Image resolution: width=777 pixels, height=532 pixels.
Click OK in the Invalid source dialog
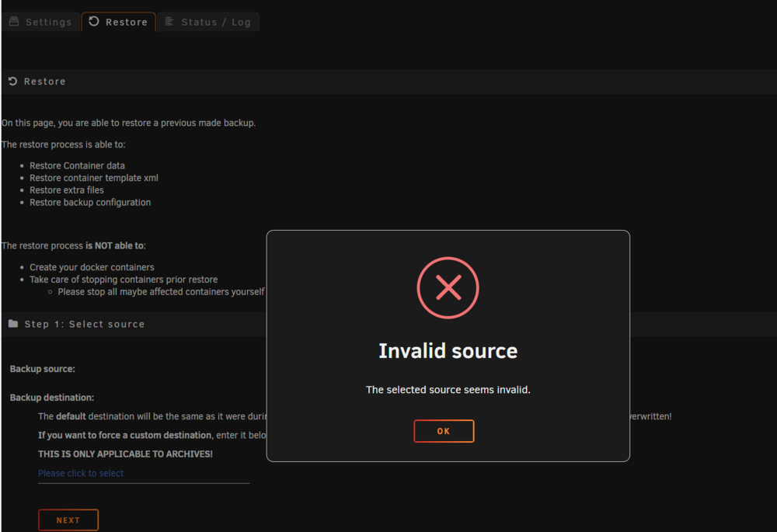444,431
